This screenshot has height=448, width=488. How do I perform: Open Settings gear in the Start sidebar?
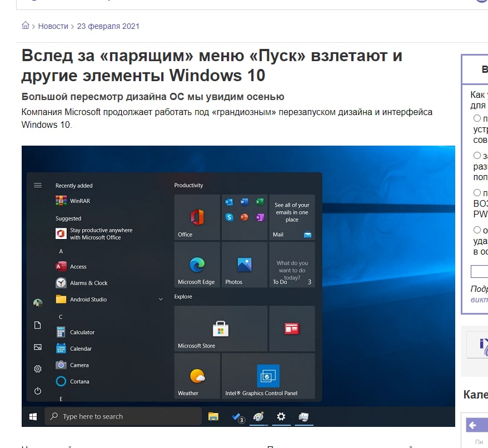click(38, 369)
